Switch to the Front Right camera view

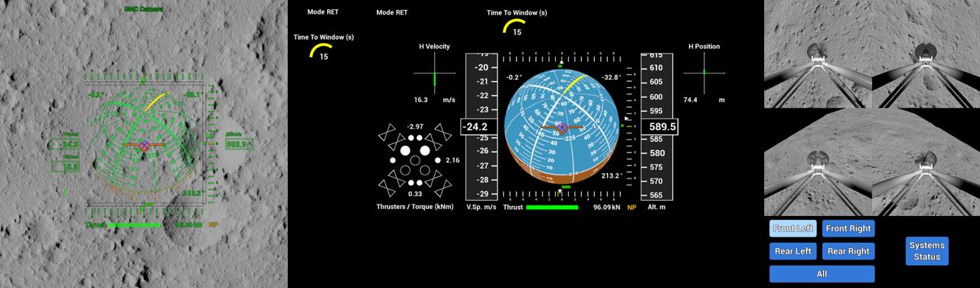[x=848, y=228]
